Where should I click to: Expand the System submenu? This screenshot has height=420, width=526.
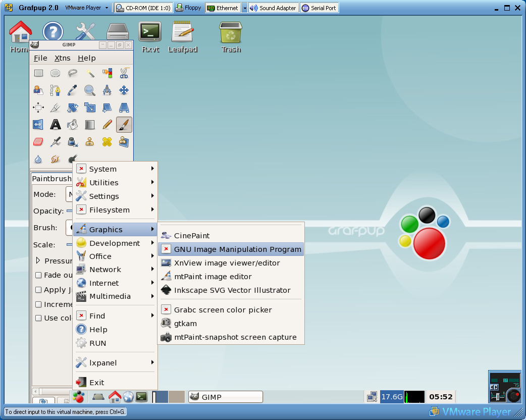[x=115, y=169]
